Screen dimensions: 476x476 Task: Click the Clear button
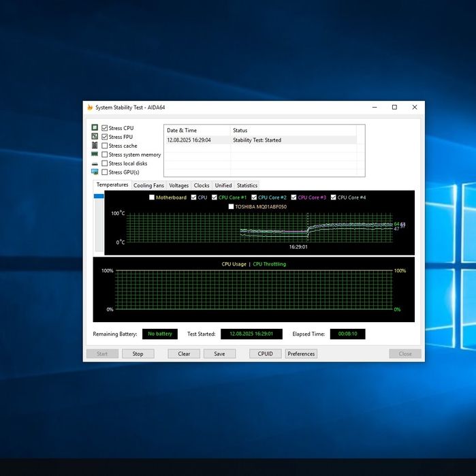[x=184, y=353]
